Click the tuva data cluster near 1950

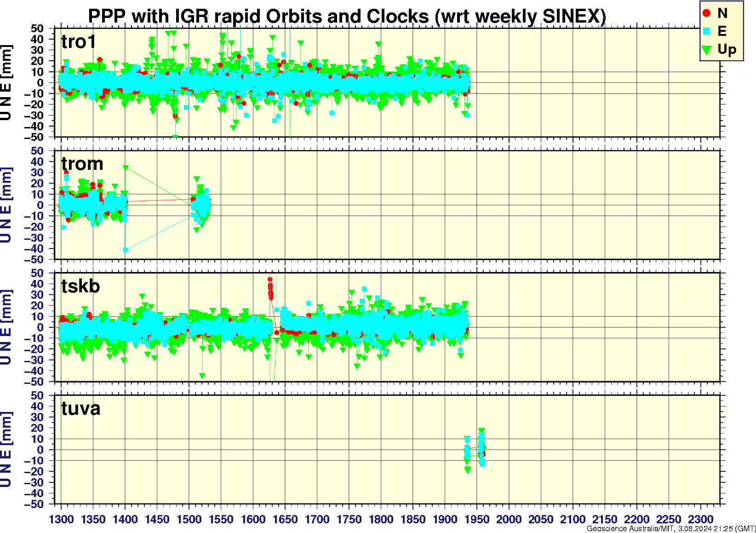click(x=481, y=447)
